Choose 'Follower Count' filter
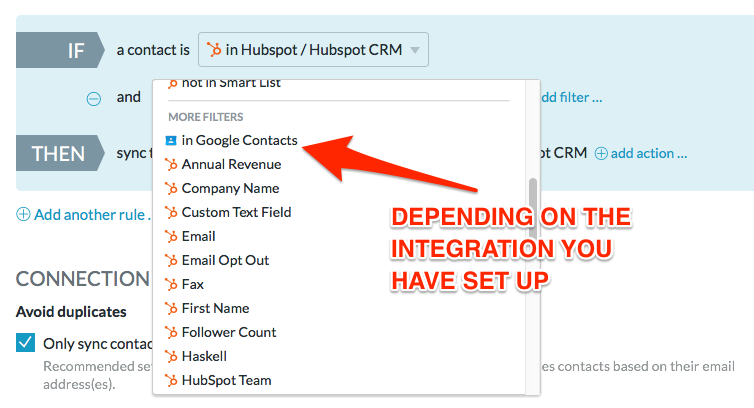The image size is (754, 408). [229, 332]
